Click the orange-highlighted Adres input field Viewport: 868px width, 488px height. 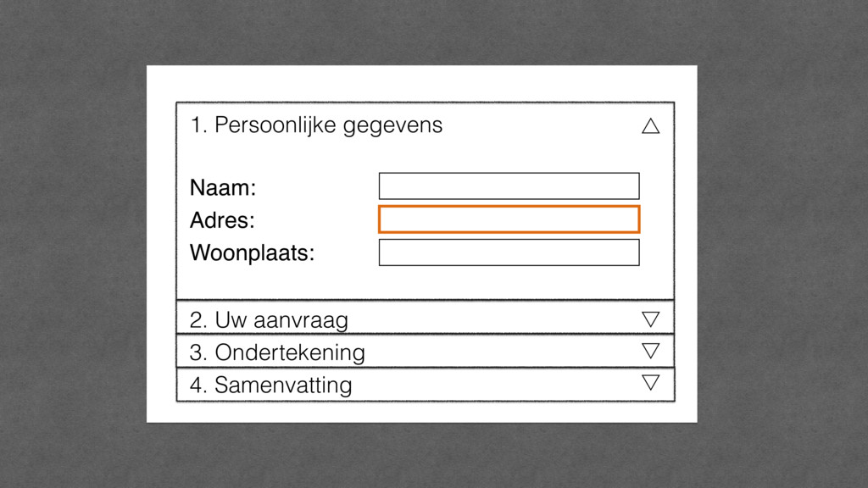tap(509, 219)
